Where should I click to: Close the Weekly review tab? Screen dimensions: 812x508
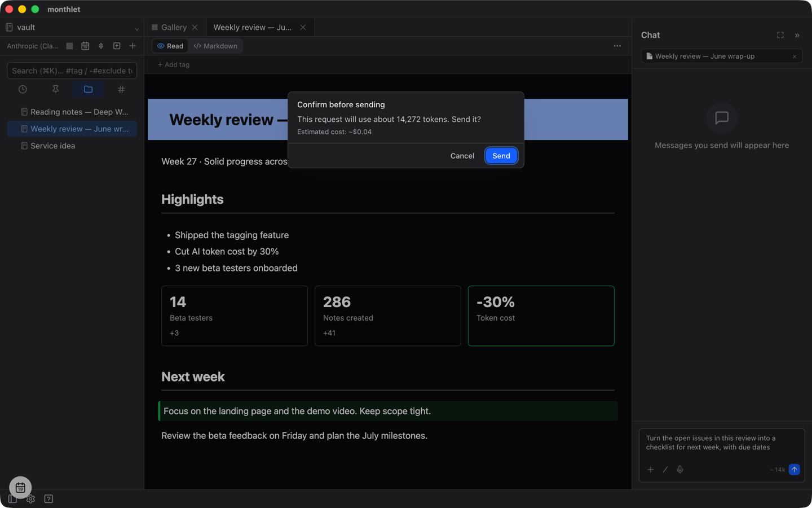pos(303,27)
